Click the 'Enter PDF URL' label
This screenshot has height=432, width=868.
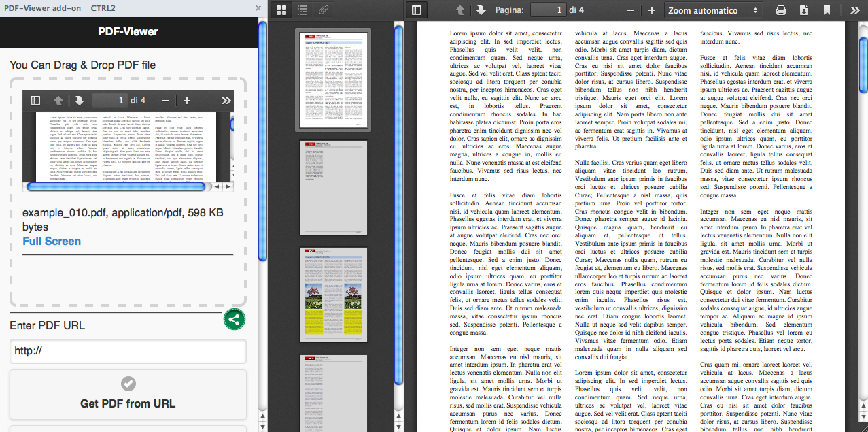47,325
